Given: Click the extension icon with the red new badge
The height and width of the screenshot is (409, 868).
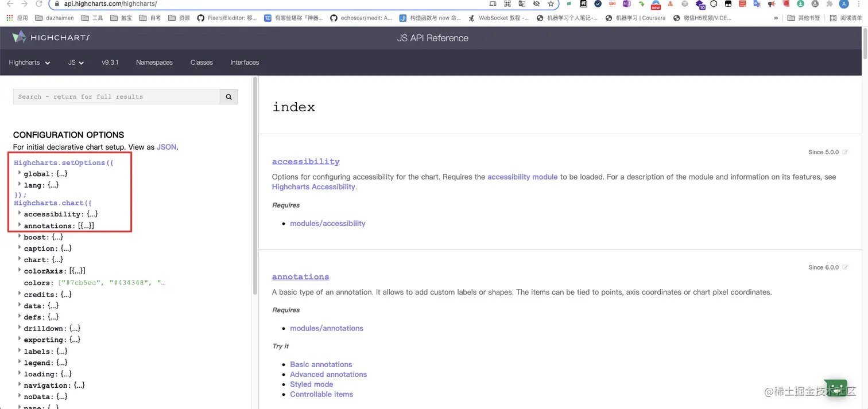Looking at the screenshot, I should pos(656,5).
